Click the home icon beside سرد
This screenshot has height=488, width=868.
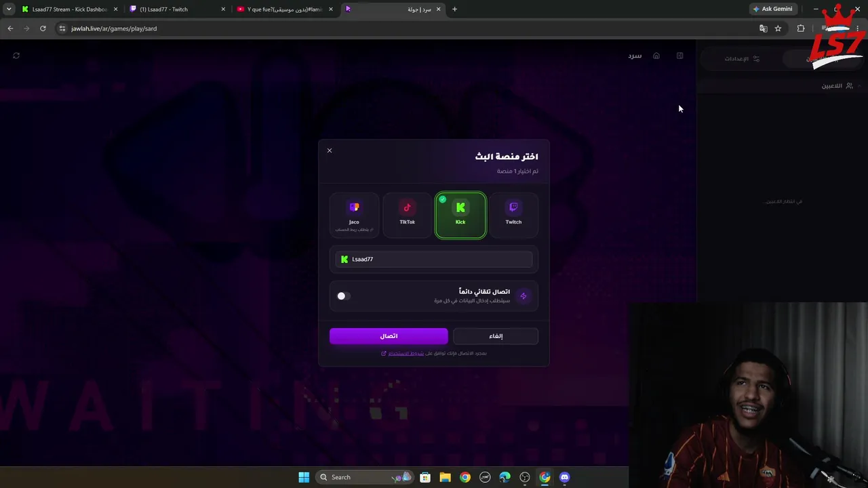[656, 56]
